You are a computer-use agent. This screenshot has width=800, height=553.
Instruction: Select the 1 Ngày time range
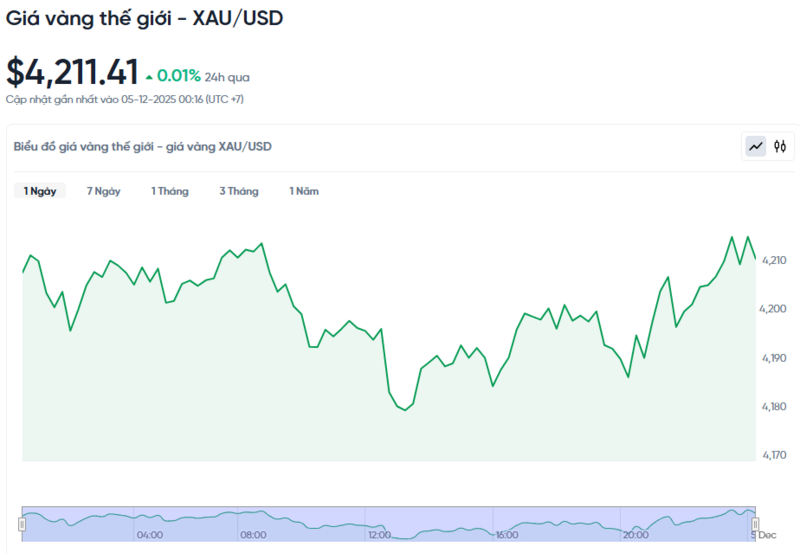coord(40,191)
